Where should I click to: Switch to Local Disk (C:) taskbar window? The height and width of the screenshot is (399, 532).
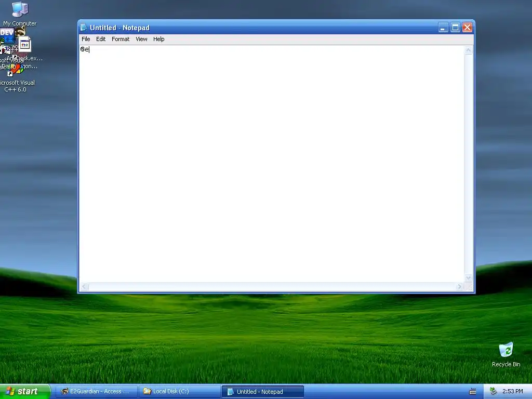[x=180, y=392]
